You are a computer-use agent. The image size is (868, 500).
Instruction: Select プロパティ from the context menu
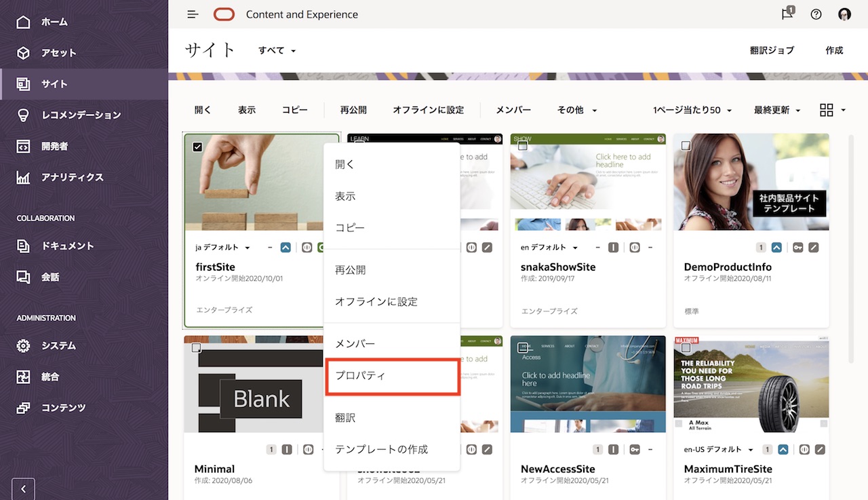pos(361,376)
